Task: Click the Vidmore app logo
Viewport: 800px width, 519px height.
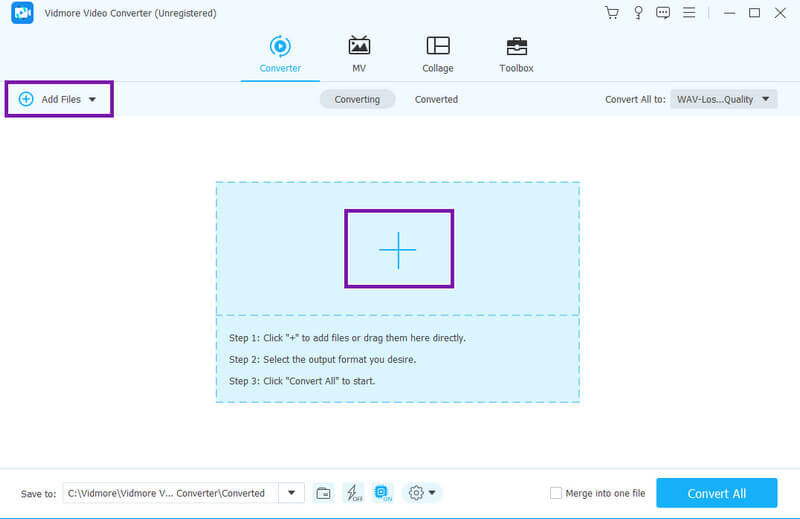Action: pyautogui.click(x=23, y=13)
